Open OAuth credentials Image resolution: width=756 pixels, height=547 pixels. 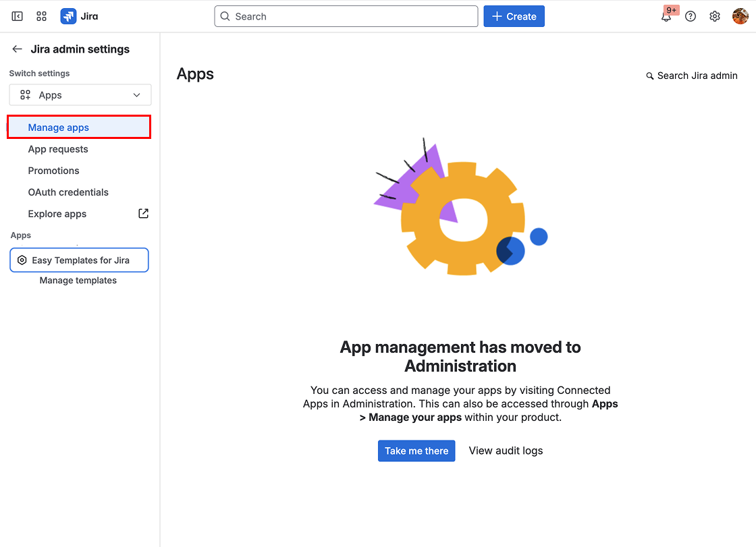68,192
